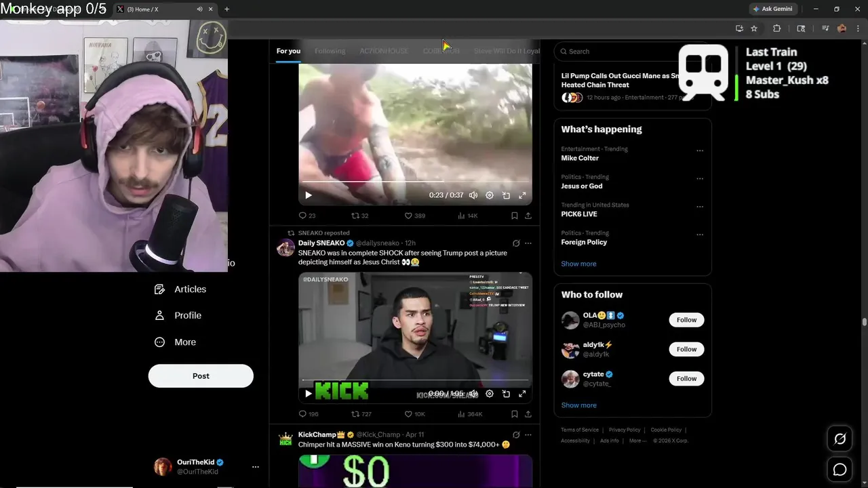Switch to Steve Will Do It Loyal tab

(x=507, y=51)
